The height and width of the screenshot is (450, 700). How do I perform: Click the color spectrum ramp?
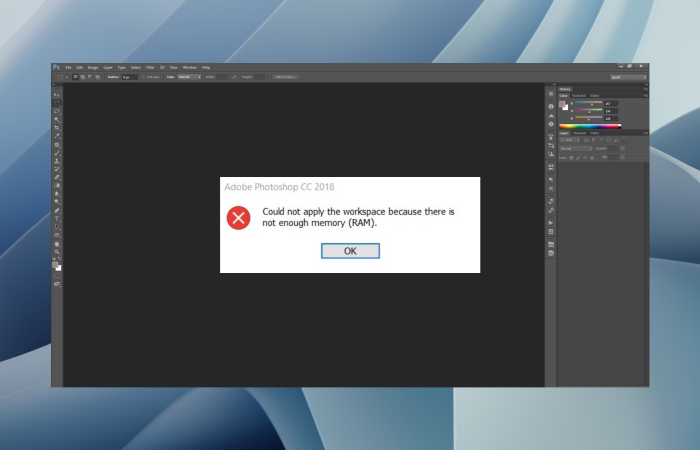pos(590,126)
